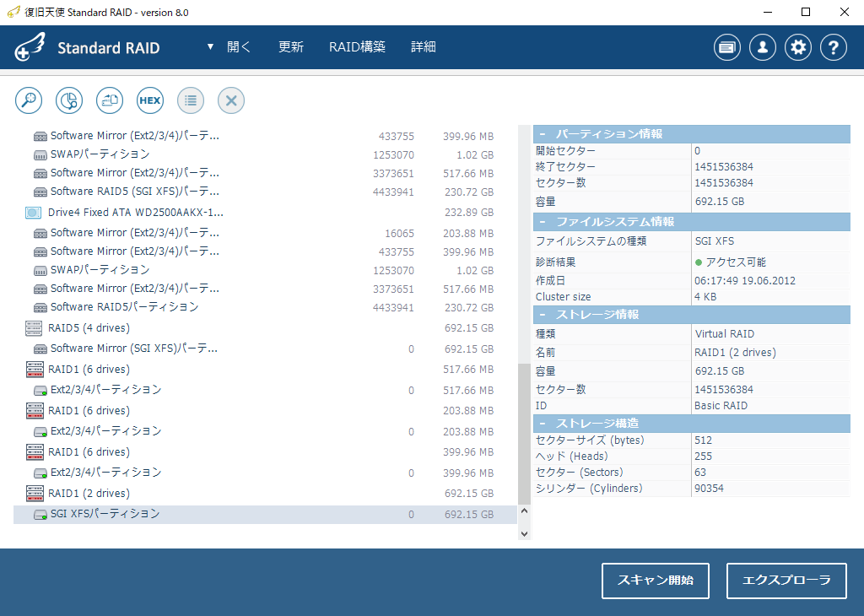Open the log window icon in header
Screen dimensions: 864x616
tap(726, 47)
